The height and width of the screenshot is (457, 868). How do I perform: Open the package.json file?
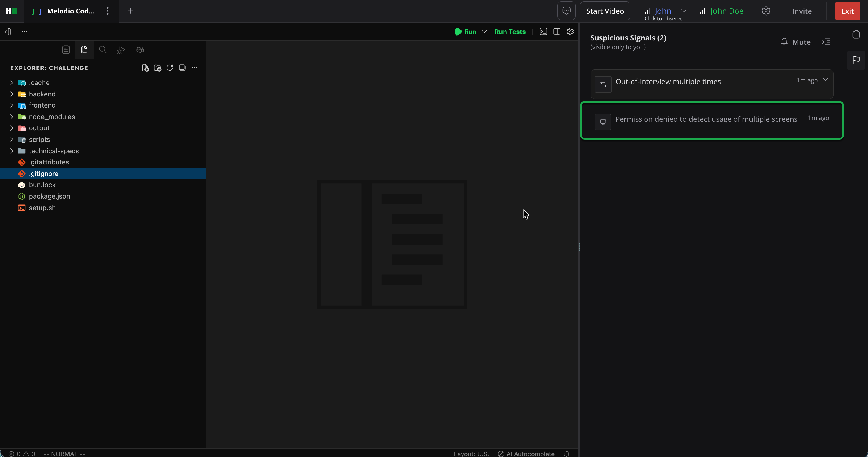tap(103, 196)
